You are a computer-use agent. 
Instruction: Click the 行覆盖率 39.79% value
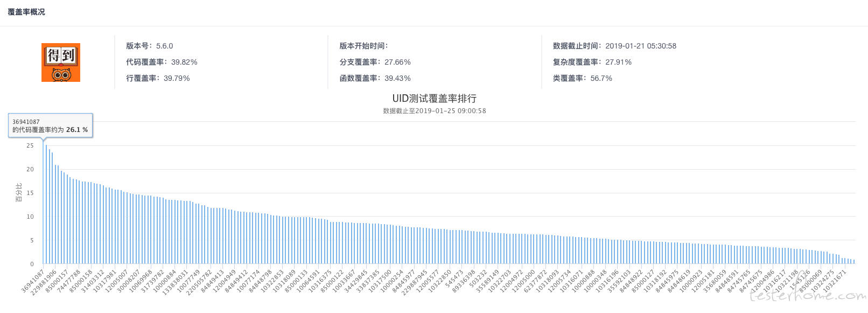[x=177, y=78]
